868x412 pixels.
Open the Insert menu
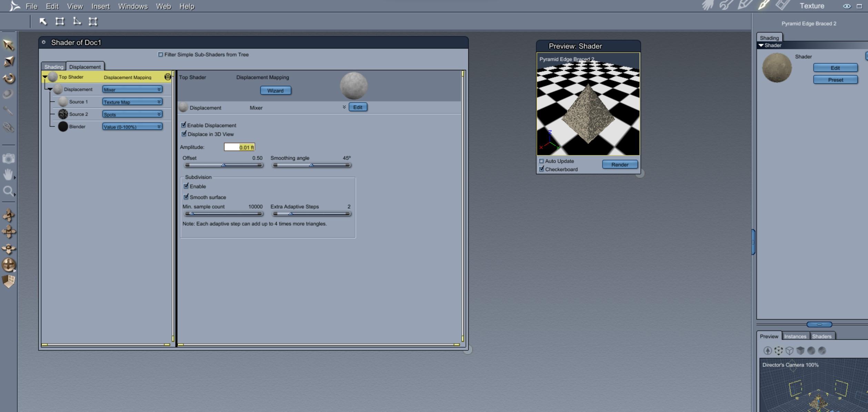[100, 6]
